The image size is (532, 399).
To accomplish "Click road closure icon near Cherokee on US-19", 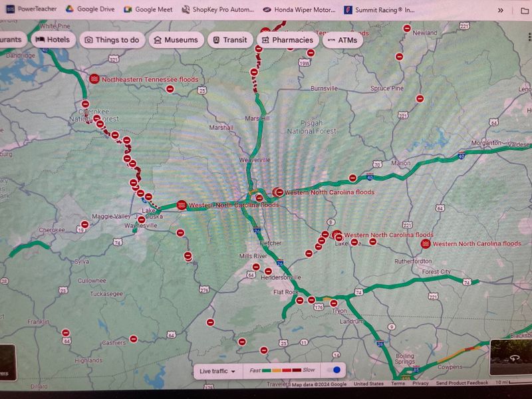I will [85, 224].
